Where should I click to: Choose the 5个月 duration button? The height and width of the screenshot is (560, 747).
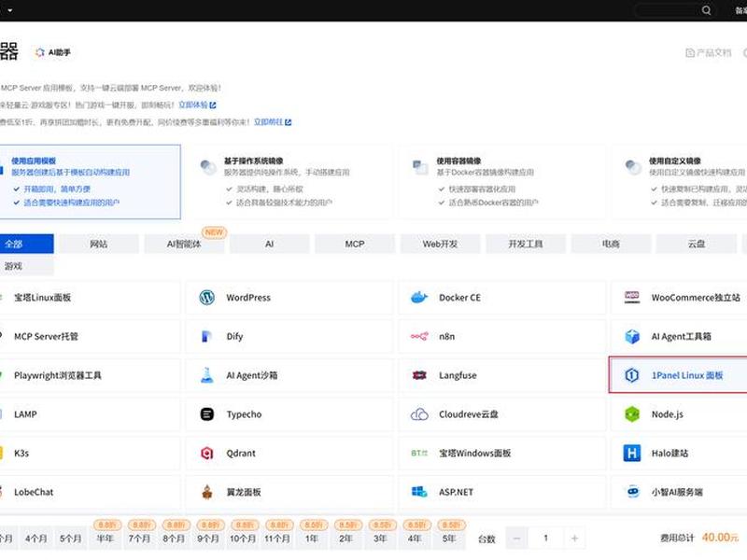pyautogui.click(x=71, y=539)
